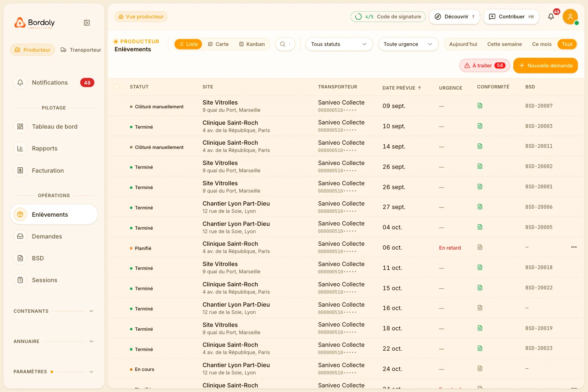Screen dimensions: 588x392
Task: Click the Bordoly logo
Action: point(34,23)
